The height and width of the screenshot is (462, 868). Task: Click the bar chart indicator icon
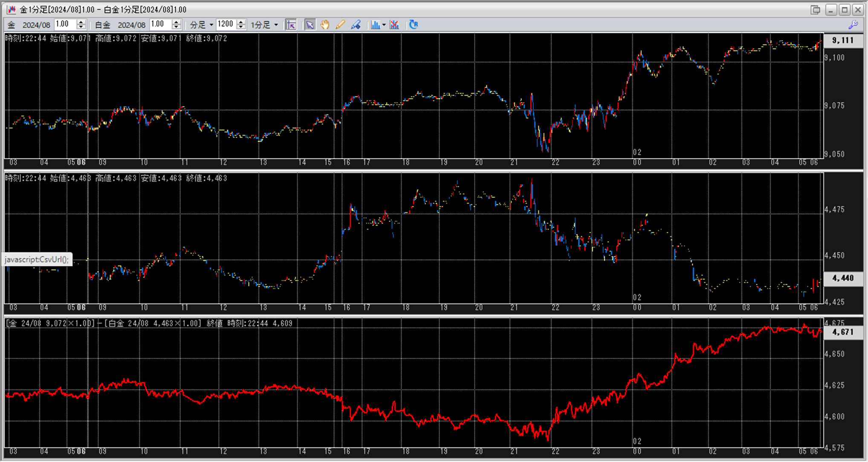375,25
